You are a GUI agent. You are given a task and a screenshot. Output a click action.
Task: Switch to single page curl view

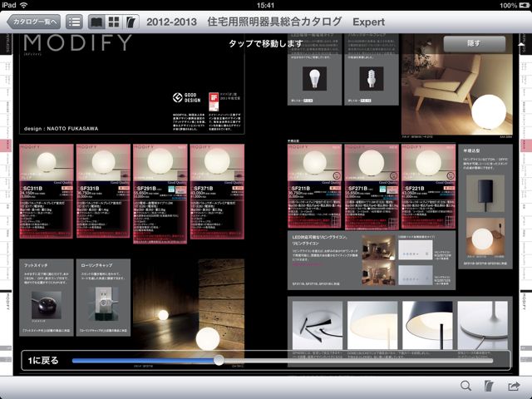pos(131,22)
